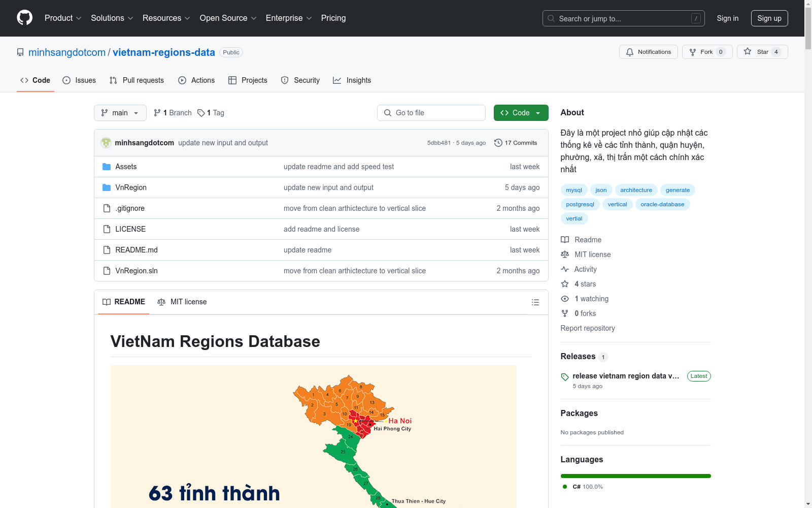
Task: Click the Vietnam map image in README
Action: pos(314,436)
